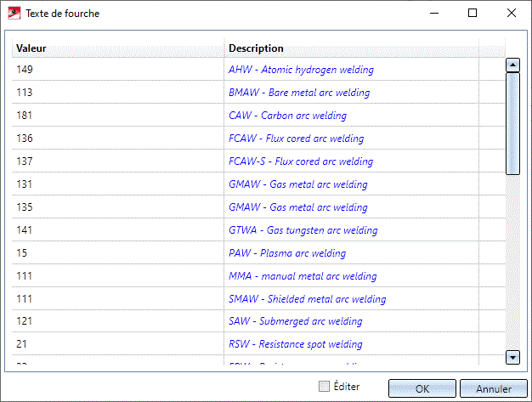The image size is (532, 402).
Task: Select AHW - Atomic hydrogen welding row
Action: [301, 70]
